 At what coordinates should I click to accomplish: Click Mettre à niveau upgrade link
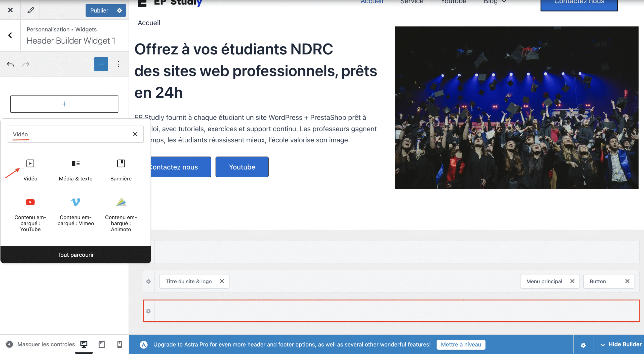[461, 344]
